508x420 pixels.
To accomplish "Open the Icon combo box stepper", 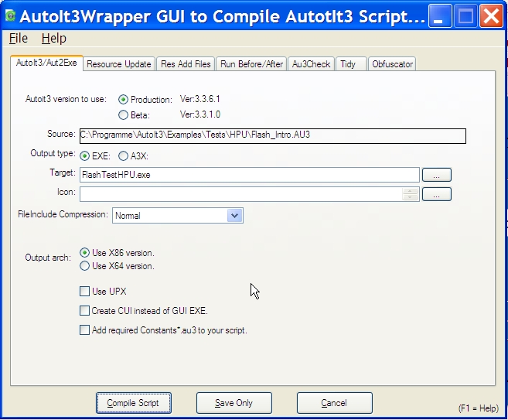I will pyautogui.click(x=411, y=194).
